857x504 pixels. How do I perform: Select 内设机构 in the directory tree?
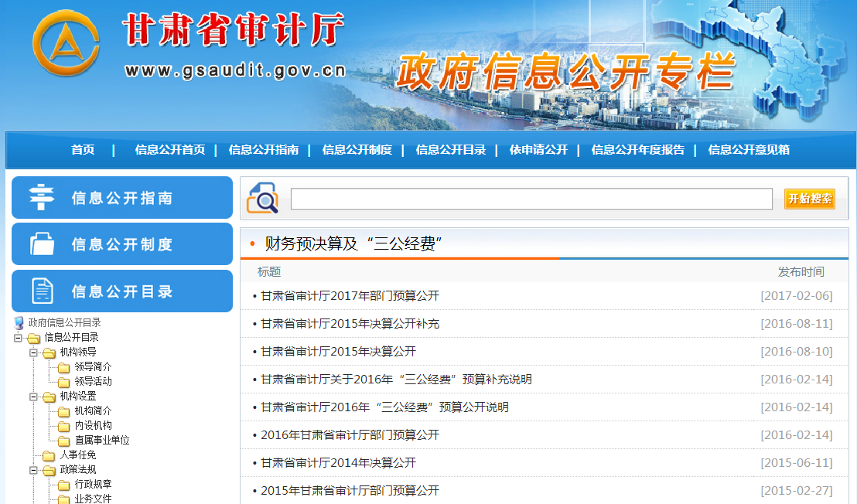[x=93, y=426]
